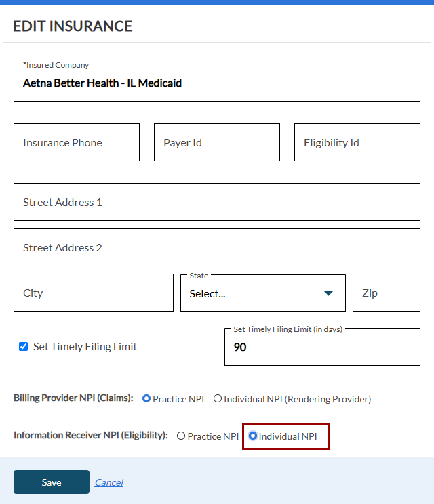The width and height of the screenshot is (434, 504).
Task: Click the Zip input field
Action: tap(387, 293)
